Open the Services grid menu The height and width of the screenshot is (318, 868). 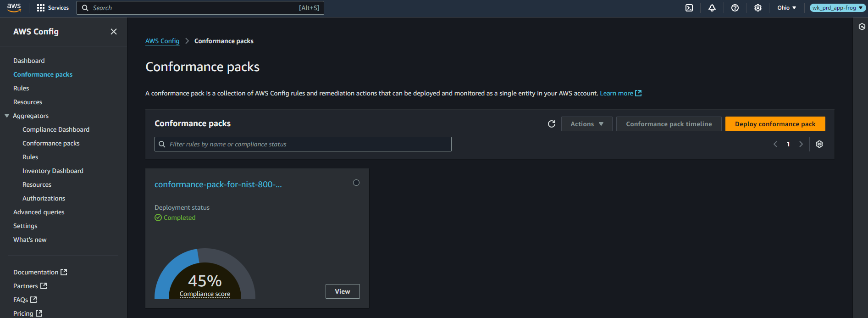(x=53, y=8)
